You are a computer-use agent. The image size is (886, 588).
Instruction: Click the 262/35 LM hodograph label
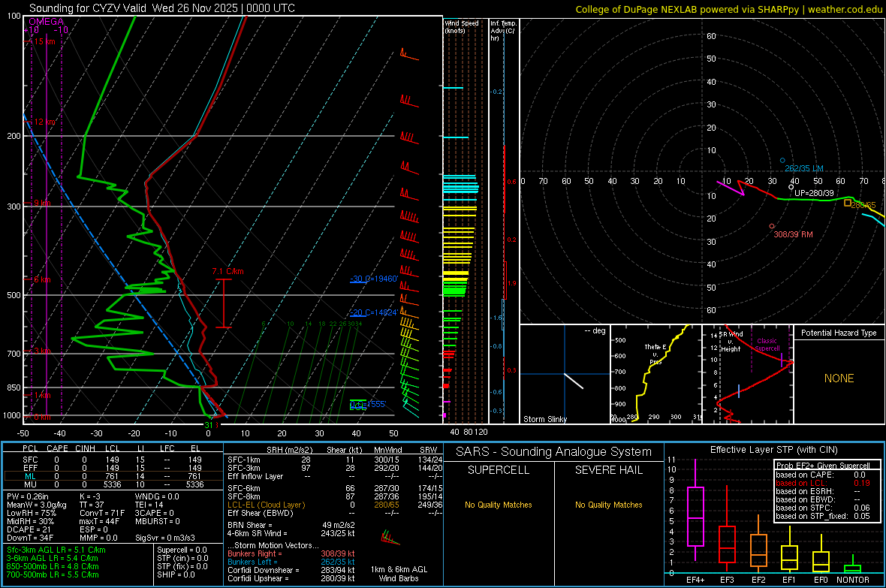click(x=803, y=168)
